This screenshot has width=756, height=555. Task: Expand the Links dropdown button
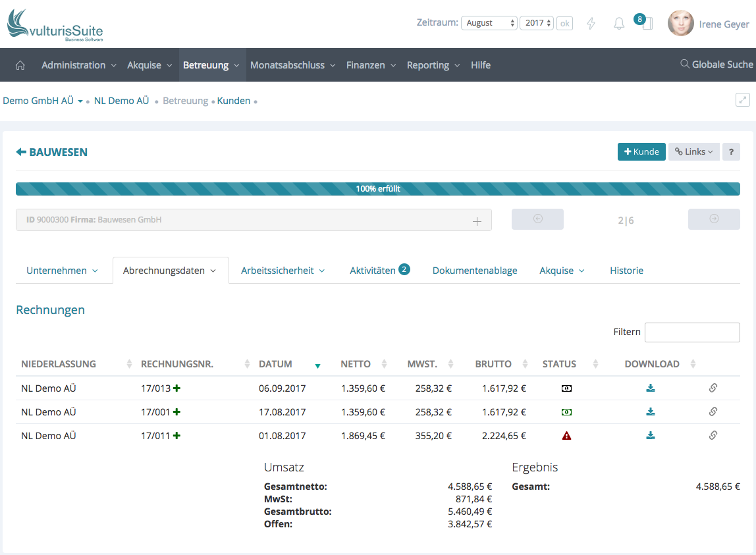coord(693,152)
